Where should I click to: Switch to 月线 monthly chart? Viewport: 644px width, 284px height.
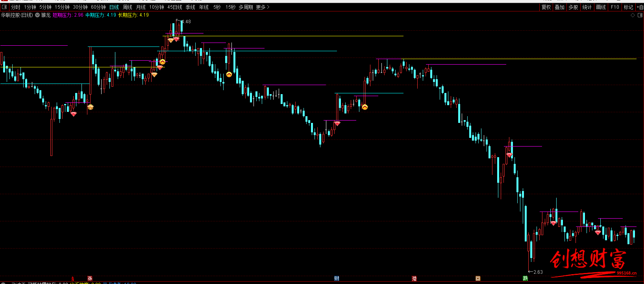pyautogui.click(x=141, y=7)
